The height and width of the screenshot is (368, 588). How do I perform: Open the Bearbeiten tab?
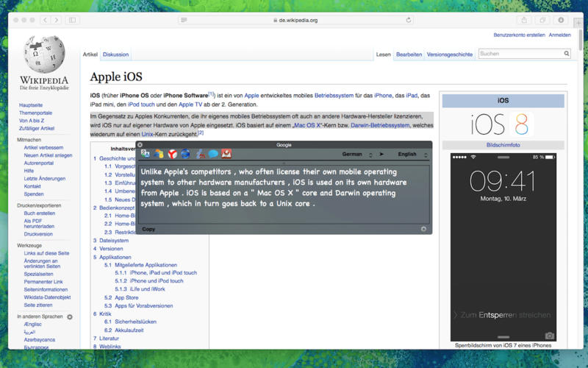coord(409,54)
